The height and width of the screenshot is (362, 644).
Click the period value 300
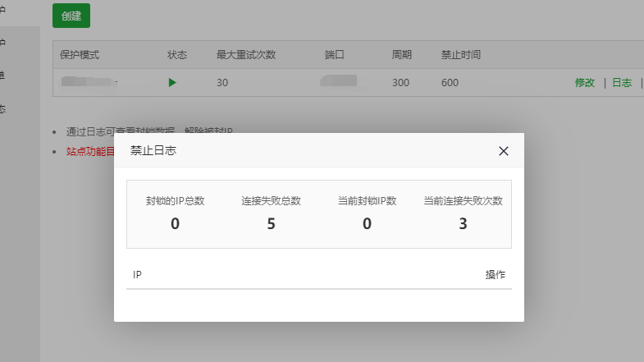pos(400,83)
